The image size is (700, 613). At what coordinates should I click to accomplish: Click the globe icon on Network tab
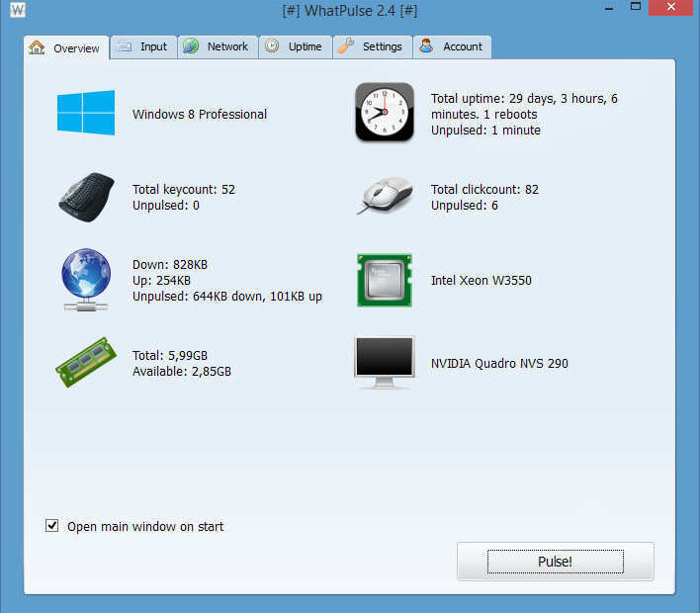[x=191, y=46]
